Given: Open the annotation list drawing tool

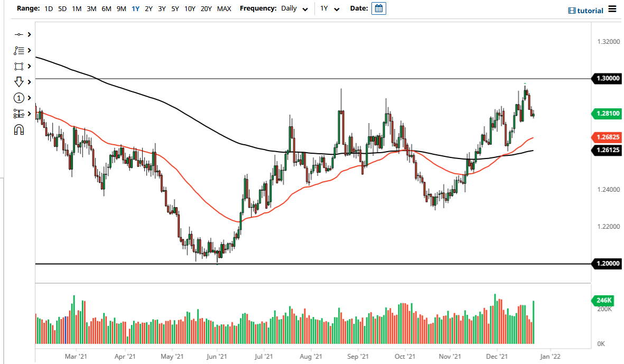Looking at the screenshot, I should coord(19,50).
